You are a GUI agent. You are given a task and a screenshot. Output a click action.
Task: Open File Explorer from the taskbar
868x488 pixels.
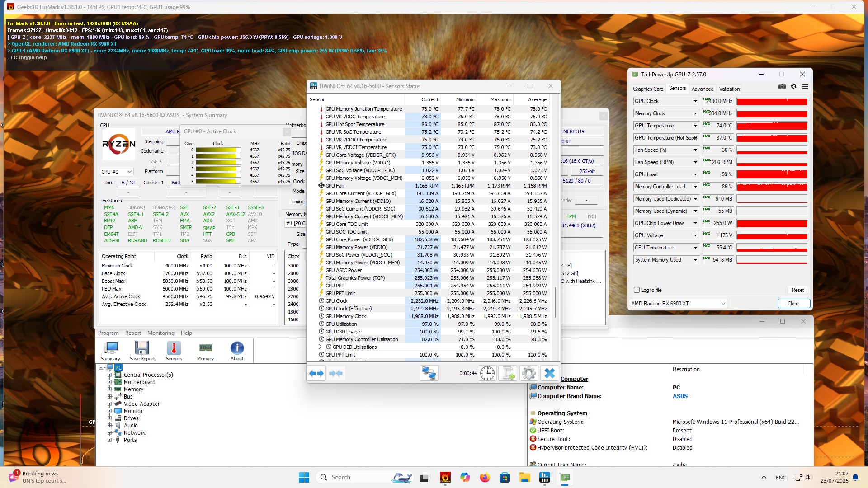[524, 477]
